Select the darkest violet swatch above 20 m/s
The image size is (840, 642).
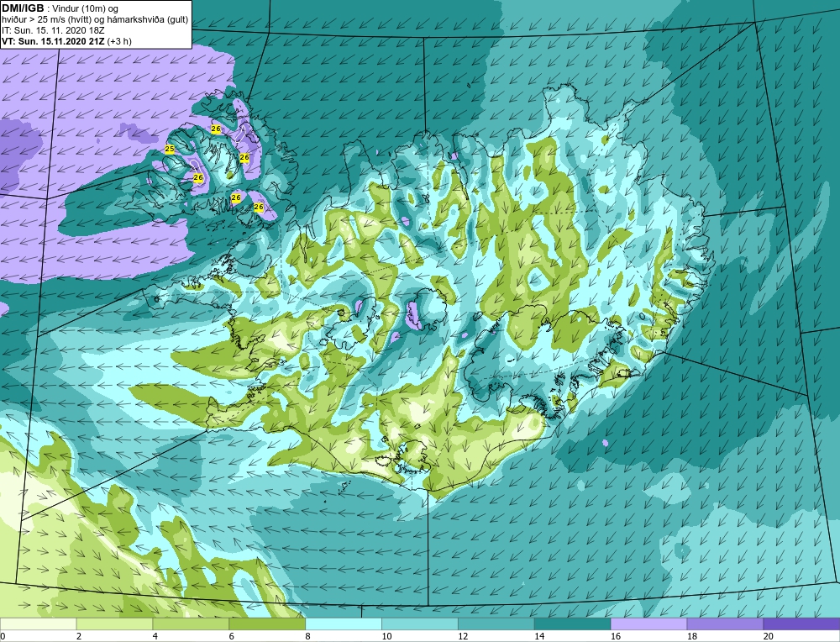coord(801,624)
